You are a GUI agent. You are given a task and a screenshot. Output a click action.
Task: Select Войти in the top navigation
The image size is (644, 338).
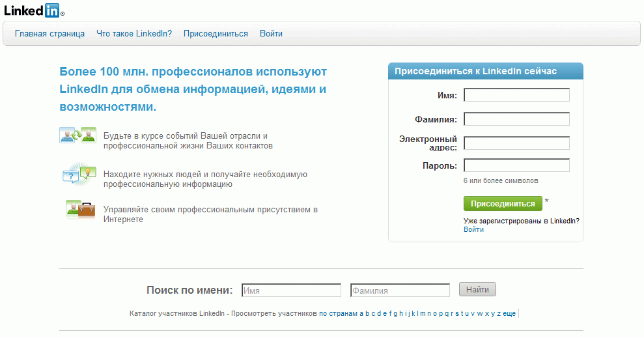tap(271, 34)
